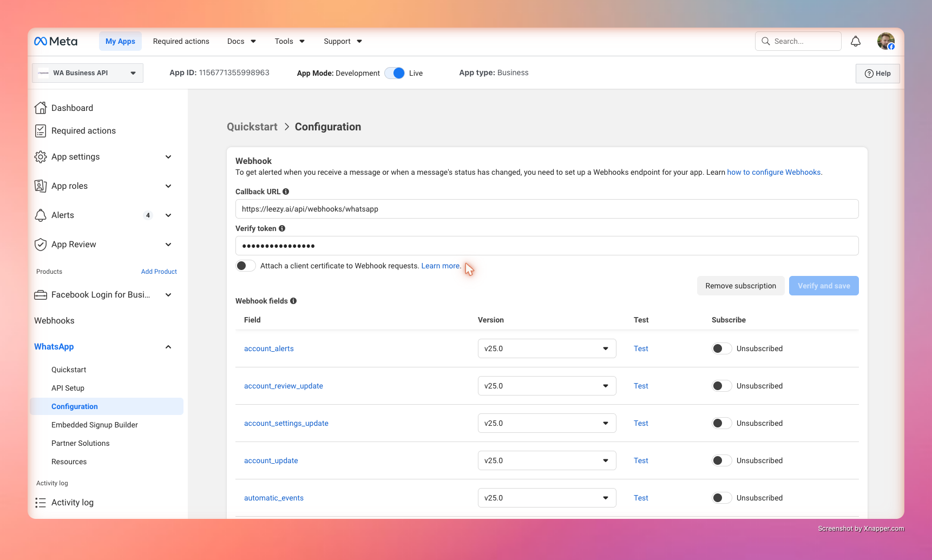Screen dimensions: 932x560
Task: Subscribe to automatic_events field
Action: pos(722,498)
